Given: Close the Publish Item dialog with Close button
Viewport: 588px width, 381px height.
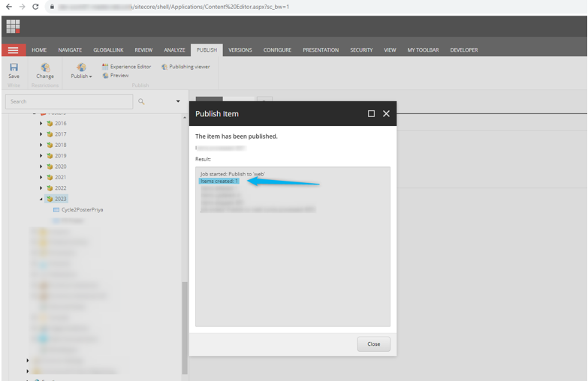Looking at the screenshot, I should 373,344.
